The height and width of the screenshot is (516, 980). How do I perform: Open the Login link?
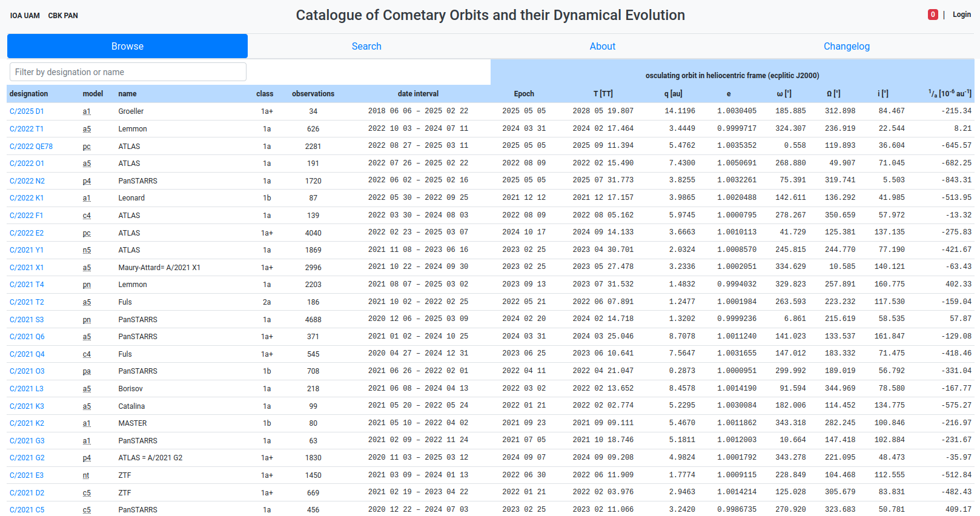pos(961,15)
